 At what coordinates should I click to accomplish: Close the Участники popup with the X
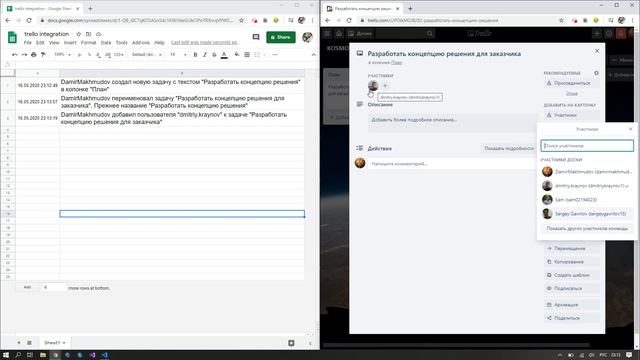[631, 129]
